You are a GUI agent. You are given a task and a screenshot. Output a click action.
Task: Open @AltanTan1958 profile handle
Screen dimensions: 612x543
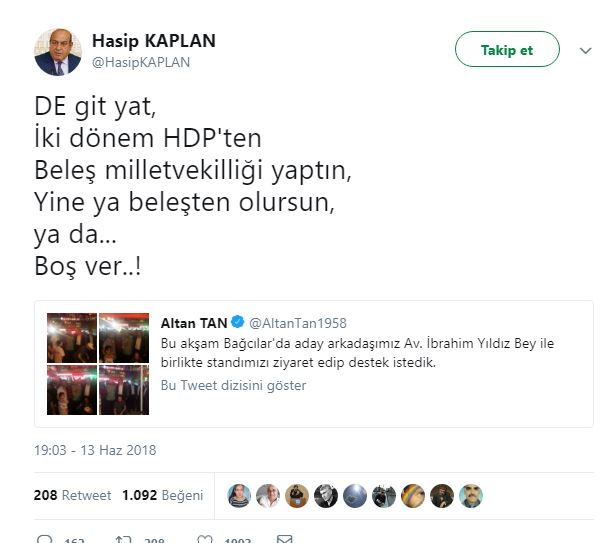(298, 323)
